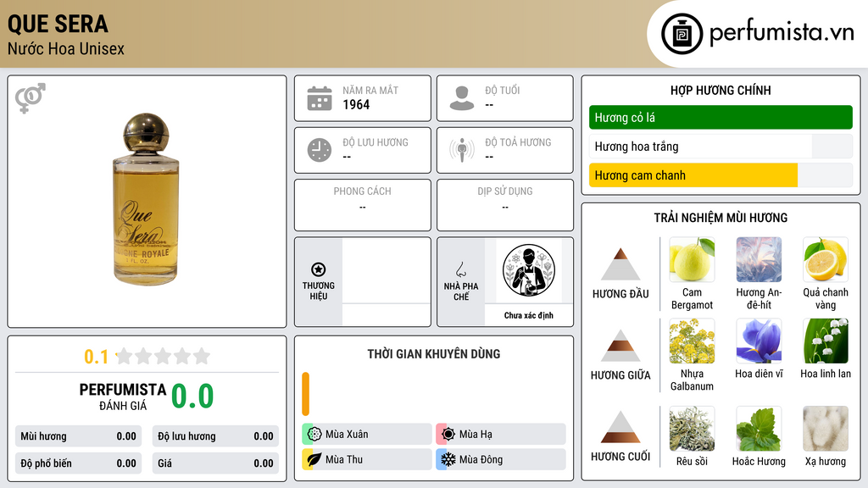Viewport: 868px width, 488px height.
Task: Click the perfumer illustration above Chưa xác định
Action: click(x=529, y=270)
